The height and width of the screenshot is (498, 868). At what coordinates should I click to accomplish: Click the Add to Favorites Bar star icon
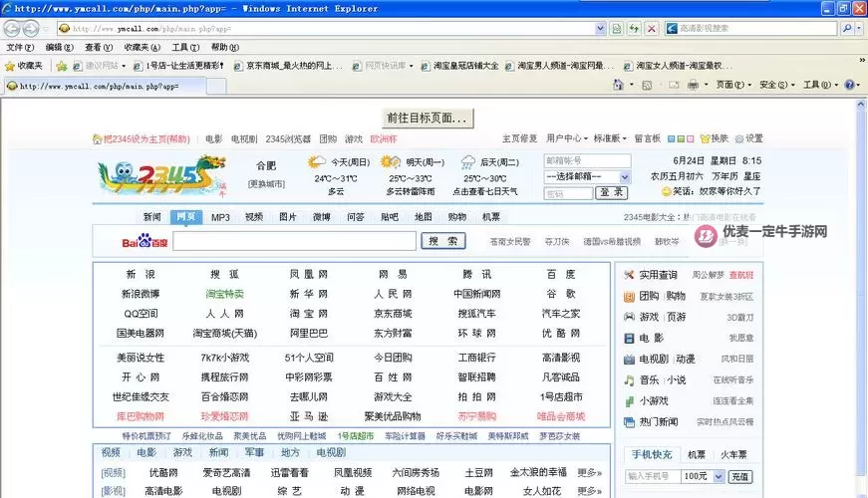point(62,66)
